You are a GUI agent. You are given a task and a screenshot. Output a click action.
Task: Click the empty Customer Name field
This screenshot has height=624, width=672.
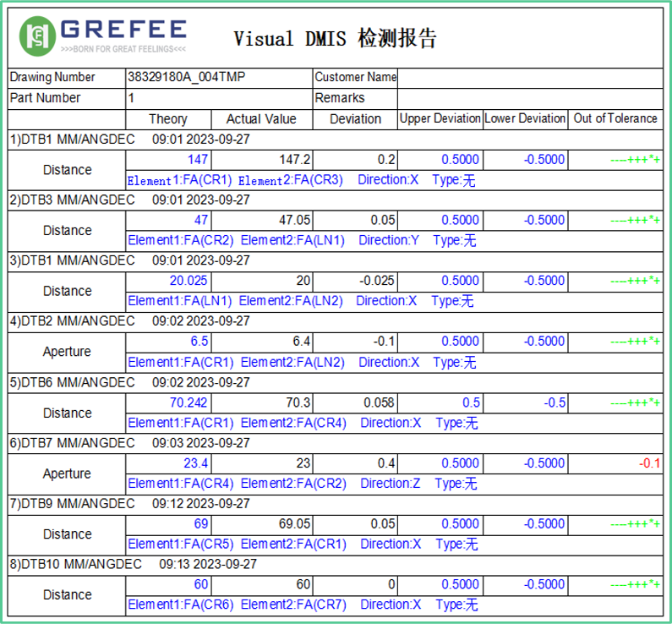click(530, 77)
